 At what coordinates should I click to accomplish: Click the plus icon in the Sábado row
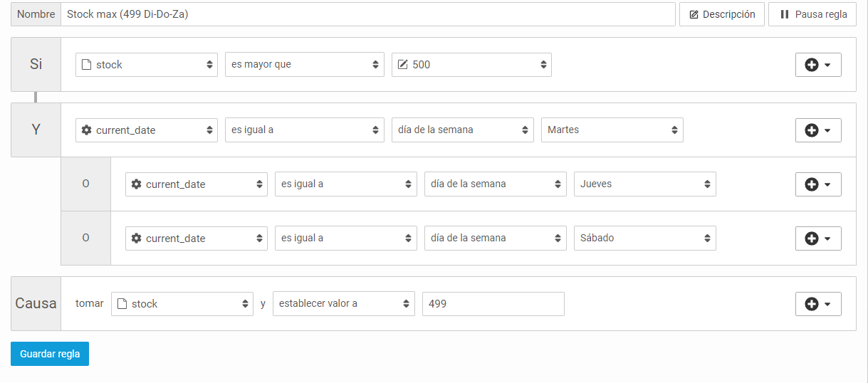tap(811, 238)
